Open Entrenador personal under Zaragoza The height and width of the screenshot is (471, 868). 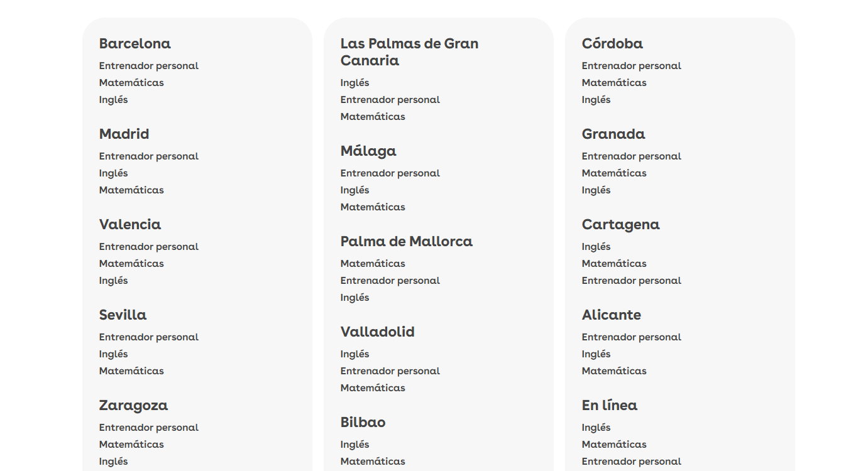point(148,427)
